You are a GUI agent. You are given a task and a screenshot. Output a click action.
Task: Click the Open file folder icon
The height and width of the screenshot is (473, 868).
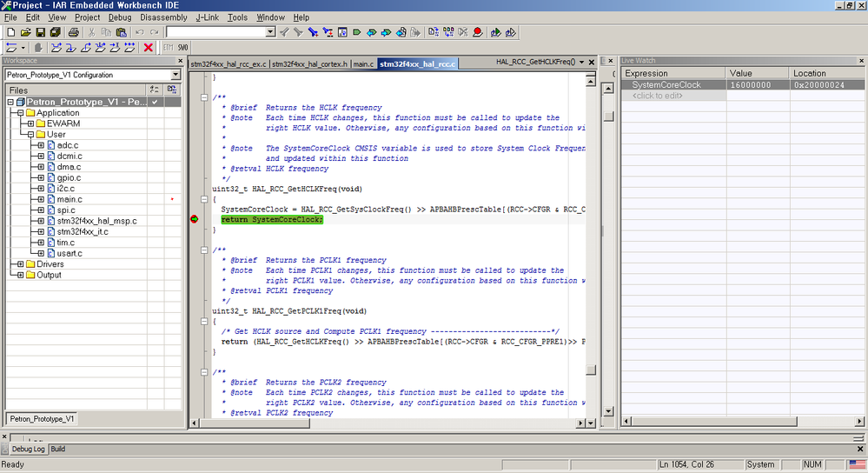pos(25,32)
